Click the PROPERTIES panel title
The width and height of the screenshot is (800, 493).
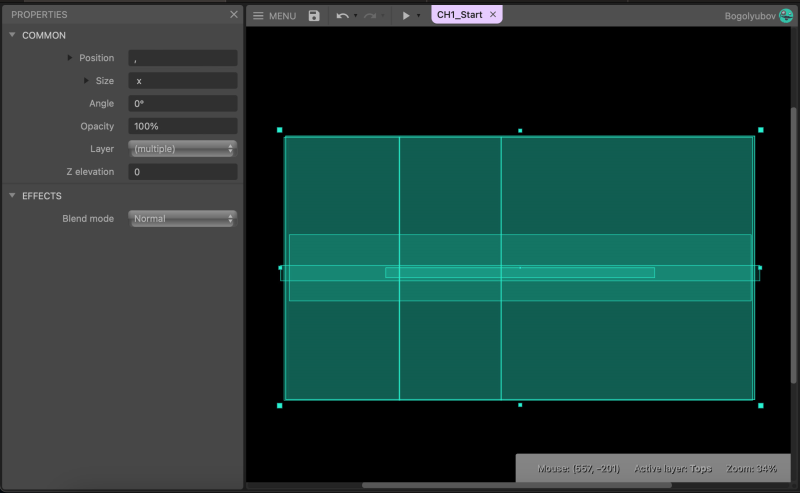coord(39,15)
